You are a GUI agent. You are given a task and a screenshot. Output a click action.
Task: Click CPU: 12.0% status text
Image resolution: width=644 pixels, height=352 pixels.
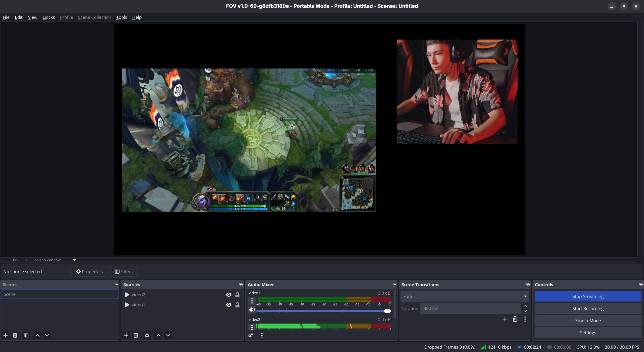coord(588,347)
